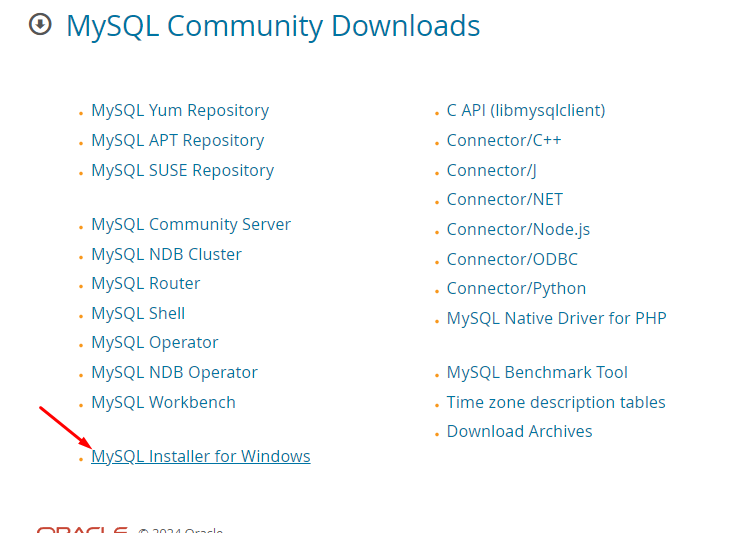Click the MySQL Shell link
This screenshot has height=533, width=731.
tap(138, 313)
